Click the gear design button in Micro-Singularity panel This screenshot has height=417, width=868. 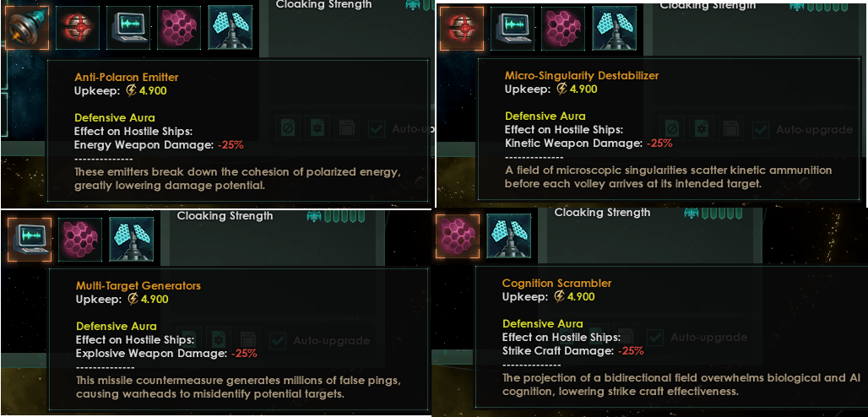pyautogui.click(x=702, y=129)
